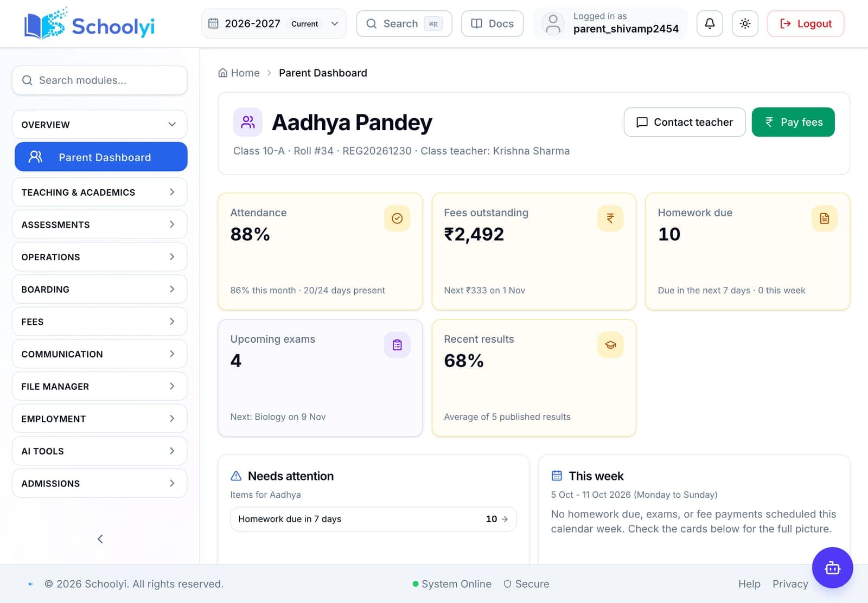Click the user avatar icon
Screen dimensions: 868x603
click(x=553, y=24)
